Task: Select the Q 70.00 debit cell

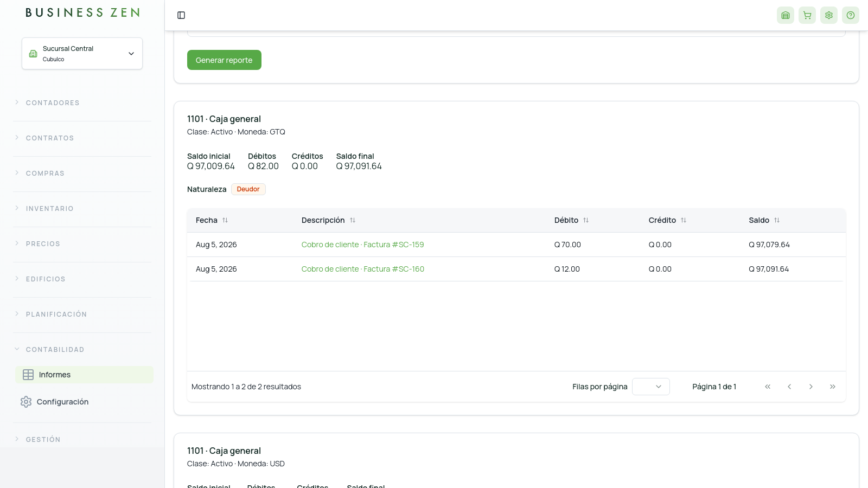Action: 567,245
